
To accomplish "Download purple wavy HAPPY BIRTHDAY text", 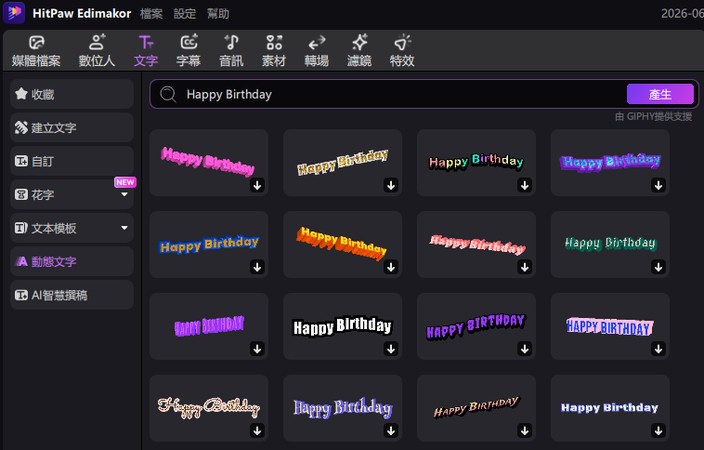I will click(525, 349).
